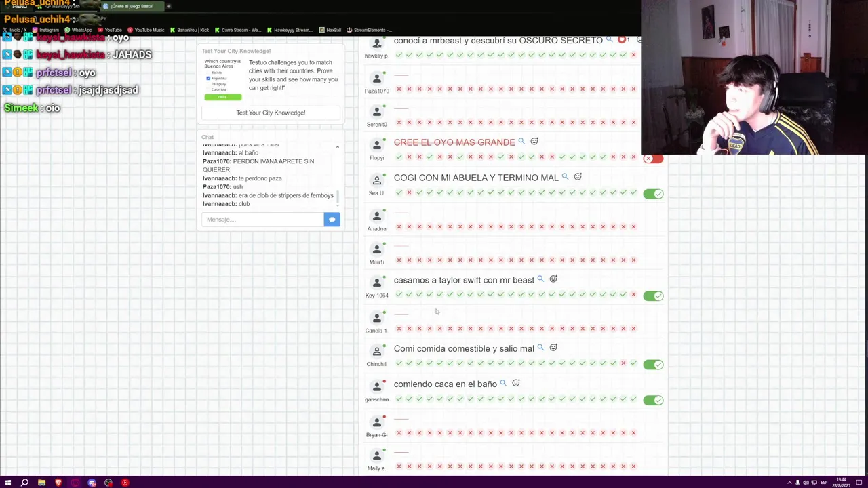Open YouTube Music bookmark
This screenshot has height=488, width=868.
click(x=146, y=30)
